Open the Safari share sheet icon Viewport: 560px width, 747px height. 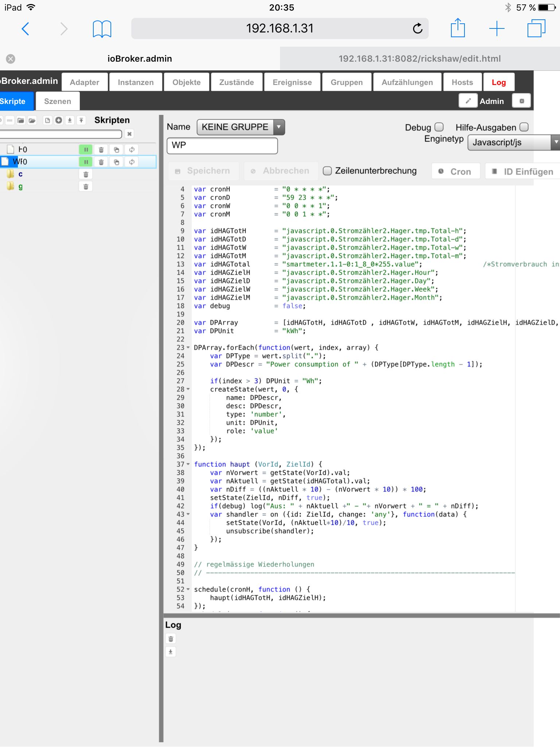[458, 28]
